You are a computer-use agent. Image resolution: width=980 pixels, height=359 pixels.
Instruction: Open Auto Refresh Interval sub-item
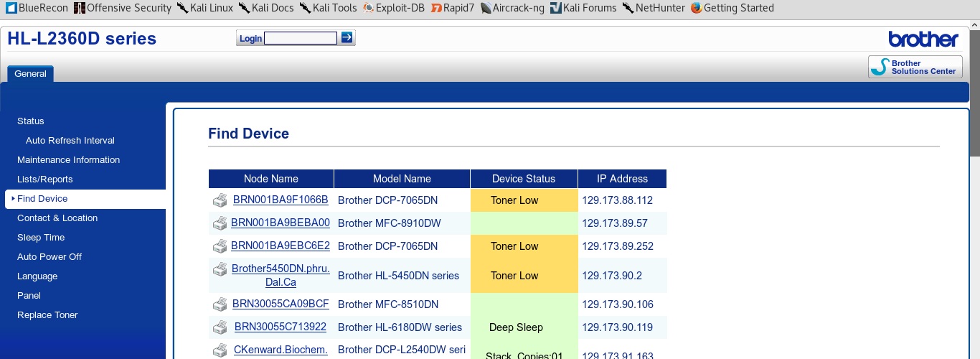[70, 141]
